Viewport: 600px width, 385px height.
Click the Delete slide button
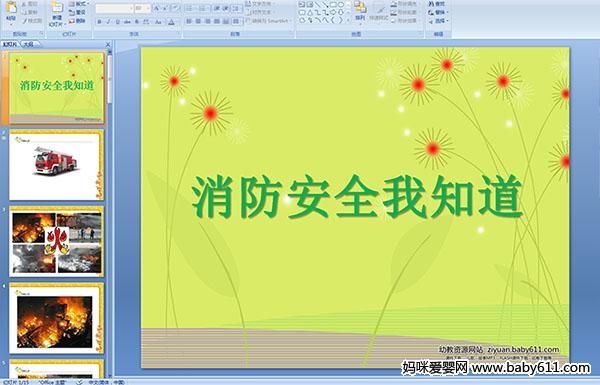point(77,21)
